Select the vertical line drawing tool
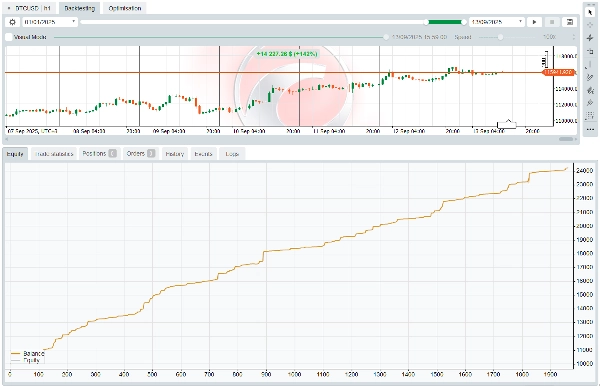 [x=590, y=64]
